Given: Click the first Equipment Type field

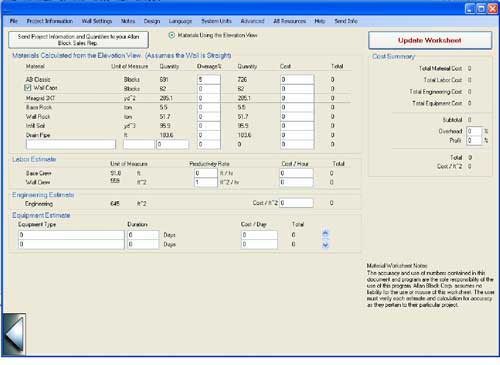Looking at the screenshot, I should pos(71,235).
